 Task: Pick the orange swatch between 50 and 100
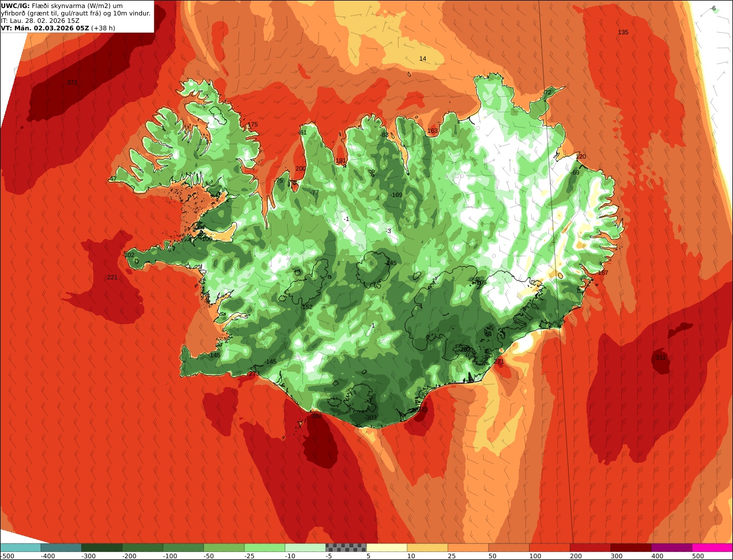509,547
